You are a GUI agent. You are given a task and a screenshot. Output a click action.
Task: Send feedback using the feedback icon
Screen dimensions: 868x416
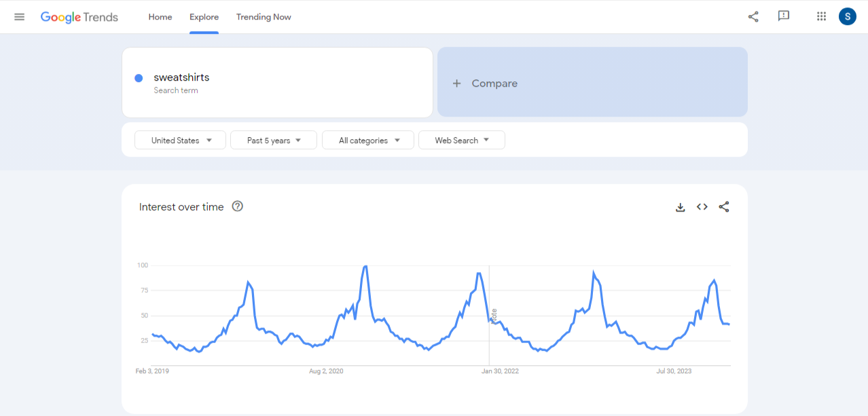pyautogui.click(x=784, y=16)
